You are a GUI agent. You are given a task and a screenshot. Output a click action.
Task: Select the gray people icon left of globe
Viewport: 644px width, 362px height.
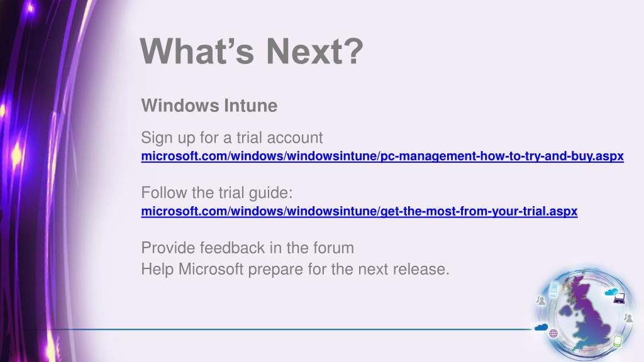(x=540, y=301)
